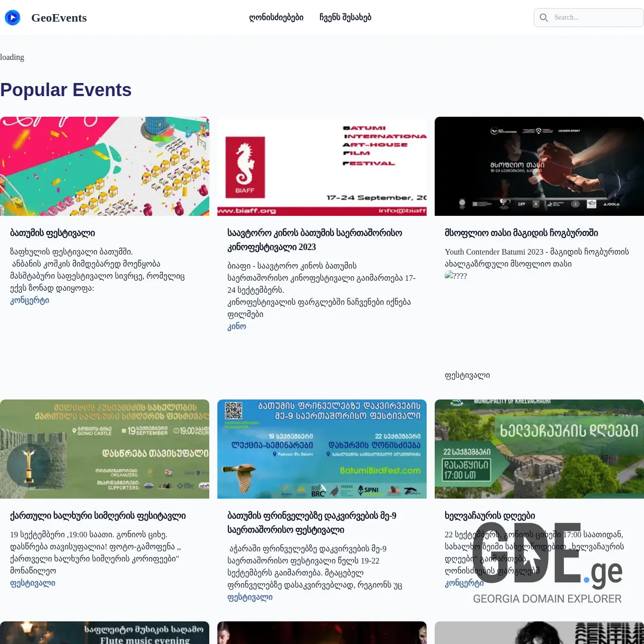The width and height of the screenshot is (644, 644).
Task: Click the loading status text
Action: (x=12, y=57)
